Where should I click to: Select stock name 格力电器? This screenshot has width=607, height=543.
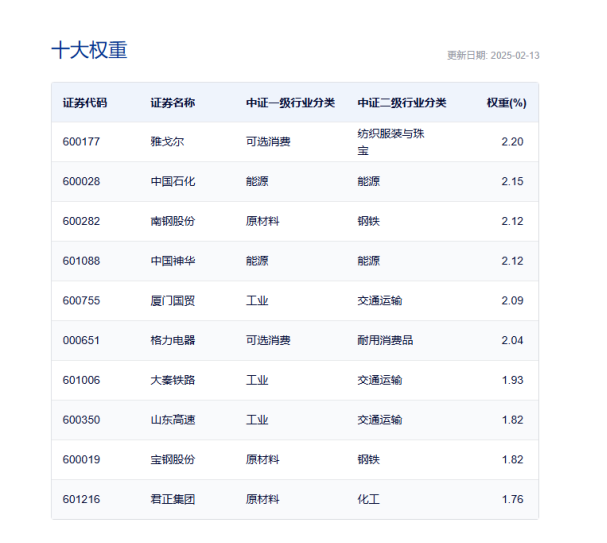point(173,340)
